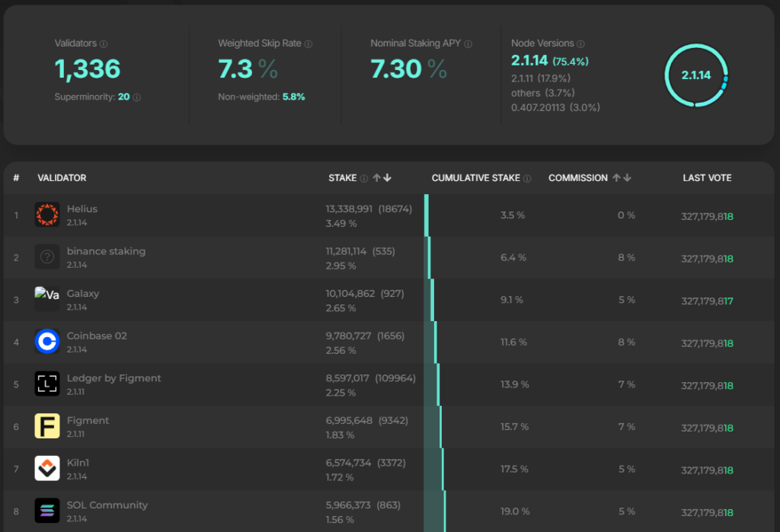Click the others (3.7%) version entry
The width and height of the screenshot is (780, 532).
click(542, 93)
